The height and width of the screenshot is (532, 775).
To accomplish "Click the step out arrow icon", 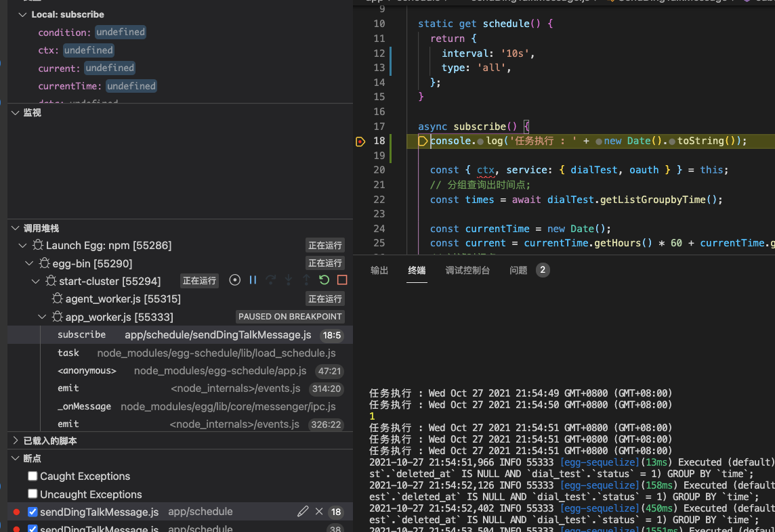I will pyautogui.click(x=306, y=280).
